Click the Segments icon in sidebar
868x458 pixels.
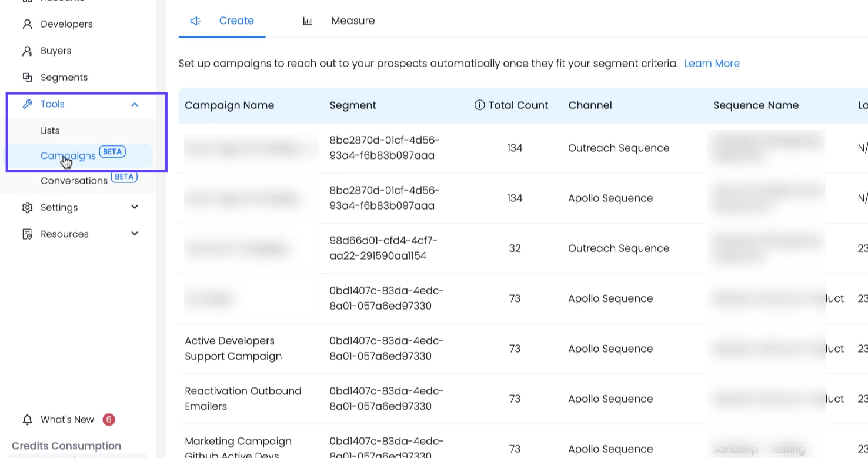(x=27, y=78)
